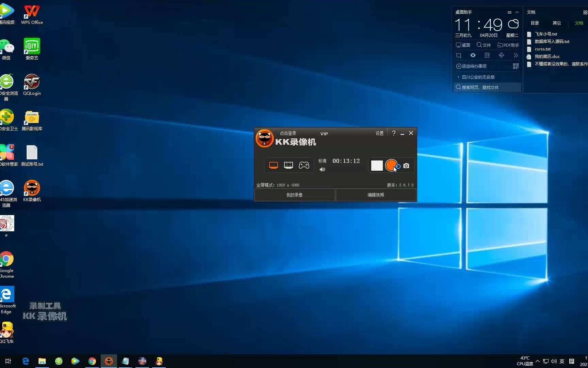The width and height of the screenshot is (588, 368).
Task: Launch PDF助手 from the desktop assistant
Action: (508, 45)
